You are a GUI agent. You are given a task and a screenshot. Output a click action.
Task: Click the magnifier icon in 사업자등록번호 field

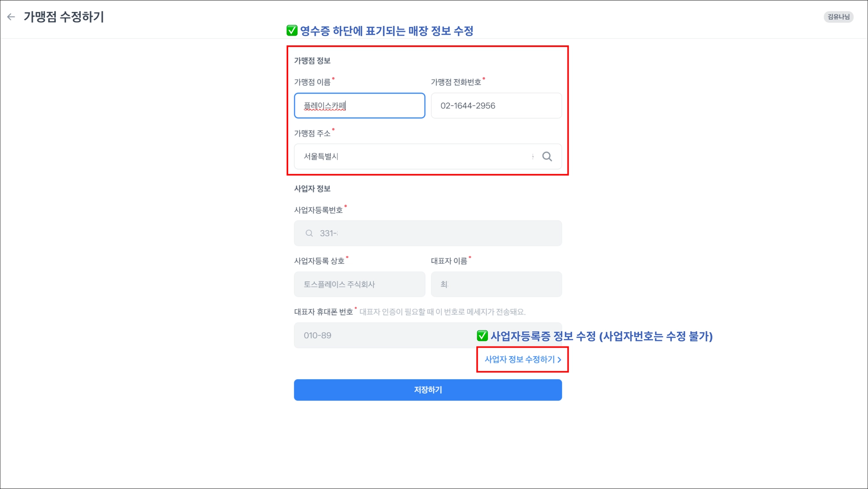click(309, 233)
